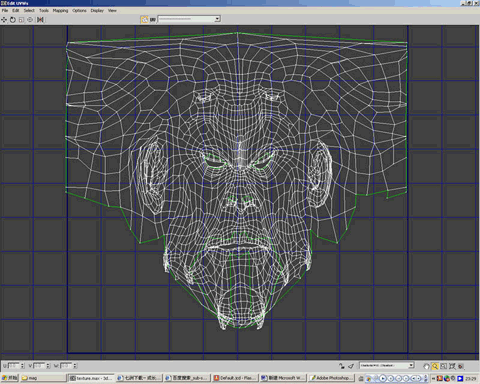
Task: Click the system clock in tray
Action: pos(471,379)
